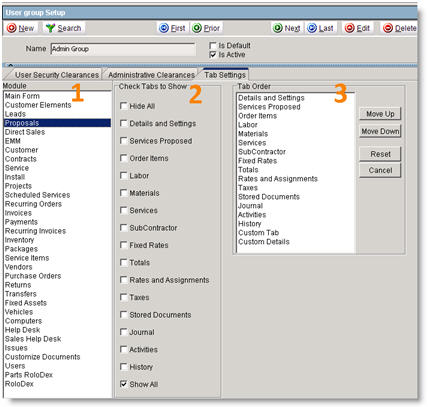The height and width of the screenshot is (407, 428).
Task: Check the Order Items checkbox
Action: (124, 158)
